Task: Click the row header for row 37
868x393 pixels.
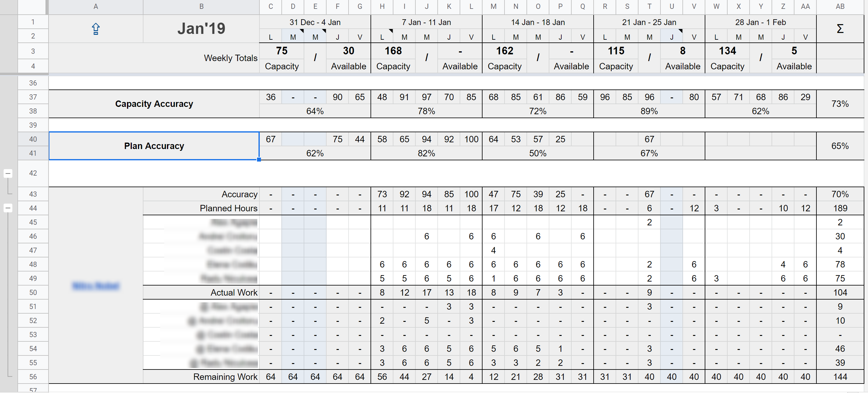Action: click(x=33, y=97)
